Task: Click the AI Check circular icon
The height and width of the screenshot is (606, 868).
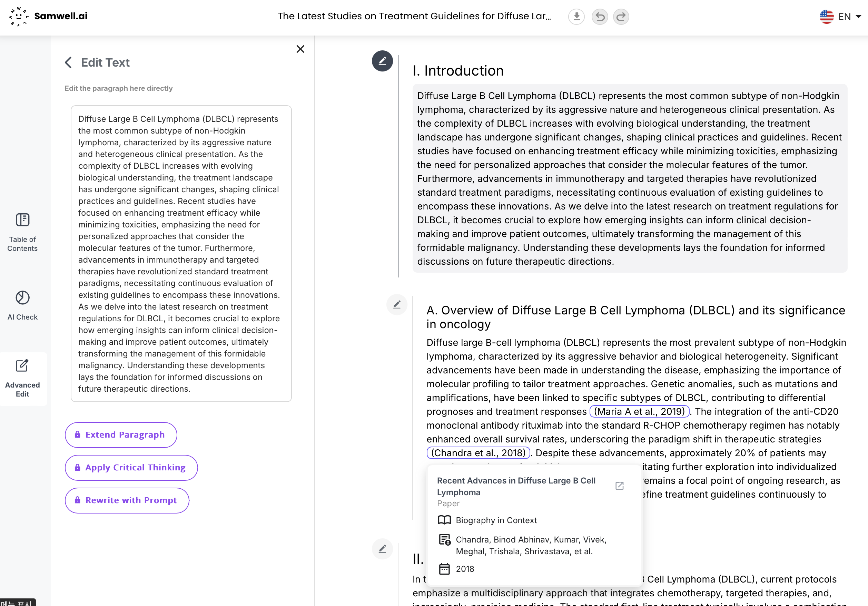Action: (22, 298)
